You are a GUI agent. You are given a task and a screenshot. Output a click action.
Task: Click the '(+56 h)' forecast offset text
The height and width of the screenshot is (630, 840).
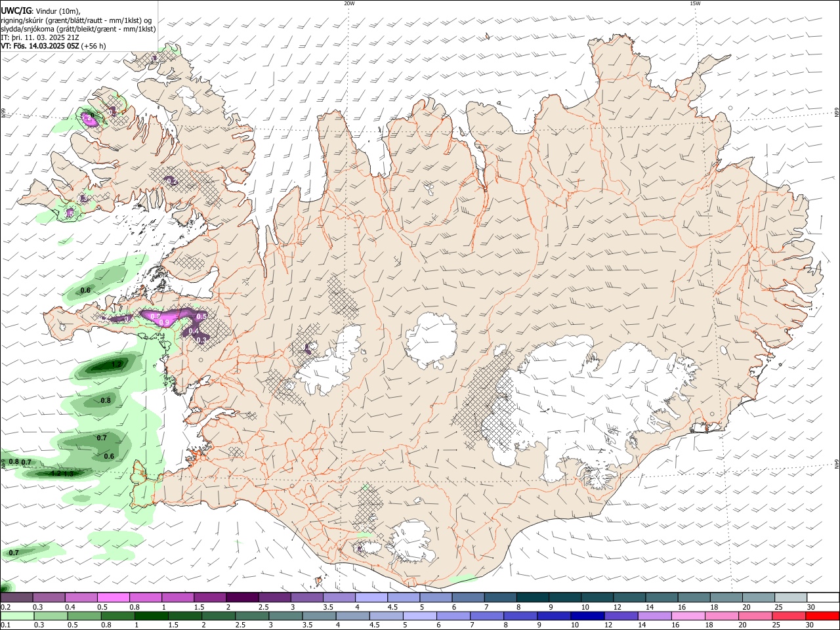click(x=94, y=46)
